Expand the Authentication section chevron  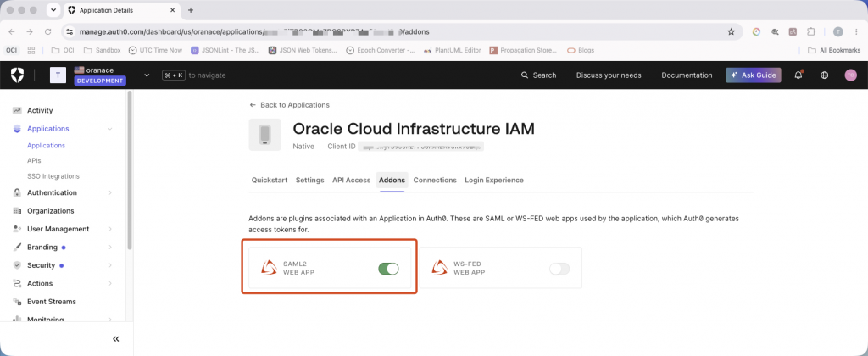[x=109, y=192]
